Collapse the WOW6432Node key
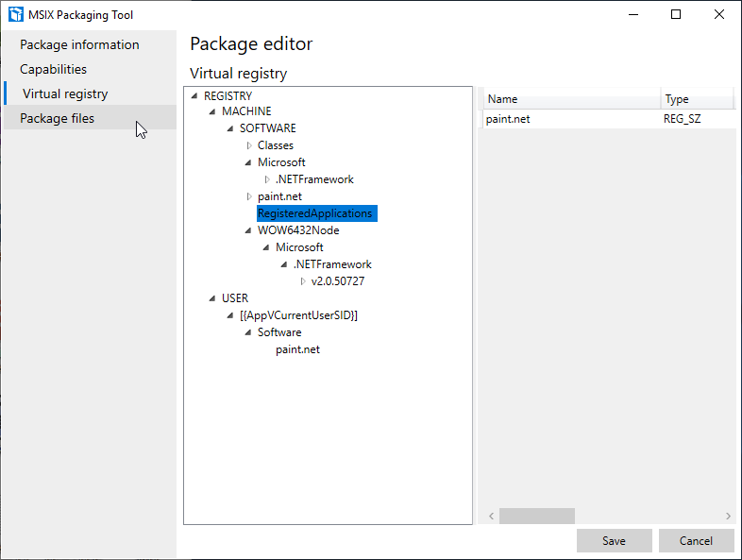The image size is (742, 560). click(249, 230)
